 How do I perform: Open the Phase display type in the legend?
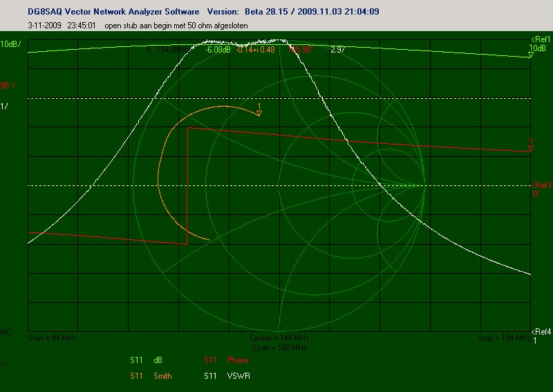(238, 360)
